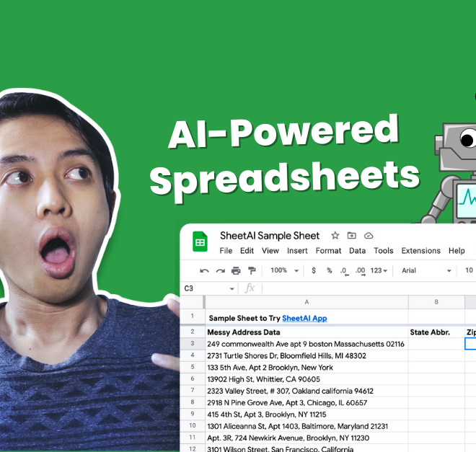Viewport: 476px width, 452px height.
Task: Star the SheetAI Sample Sheet document
Action: tap(335, 236)
